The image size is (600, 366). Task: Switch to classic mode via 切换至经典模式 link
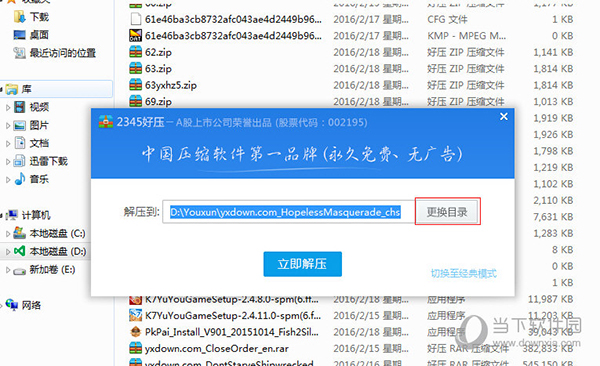click(x=463, y=273)
